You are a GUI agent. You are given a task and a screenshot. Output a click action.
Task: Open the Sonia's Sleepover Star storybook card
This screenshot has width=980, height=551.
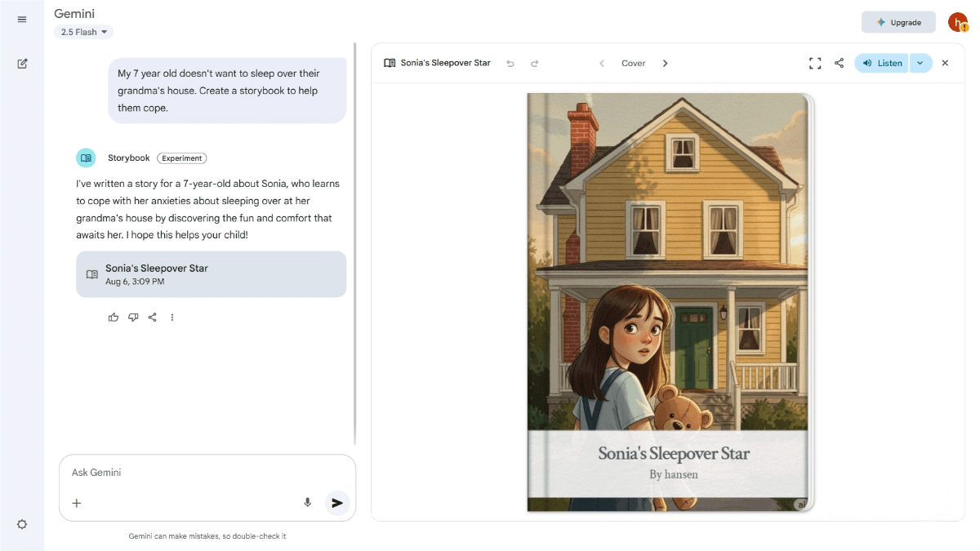click(211, 274)
